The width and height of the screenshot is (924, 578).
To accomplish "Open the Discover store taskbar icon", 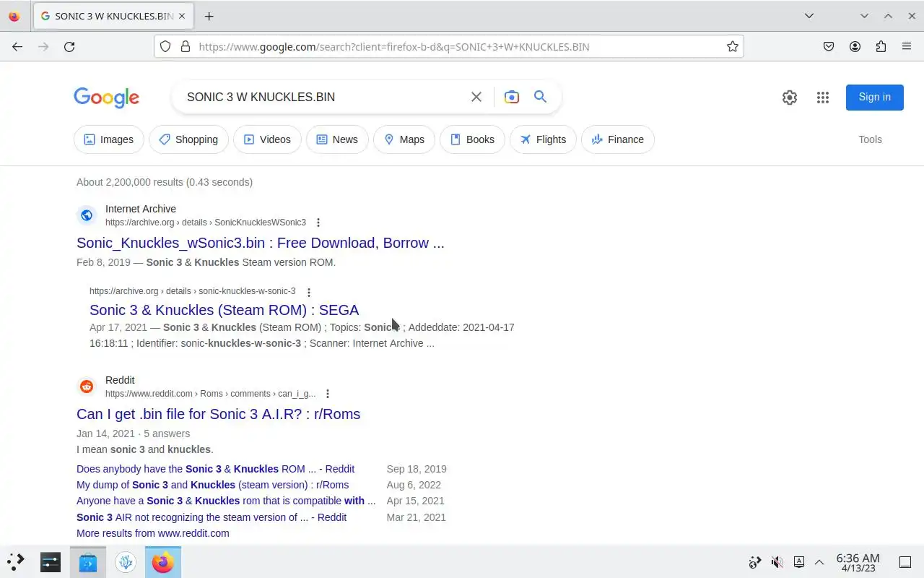I will pos(88,561).
